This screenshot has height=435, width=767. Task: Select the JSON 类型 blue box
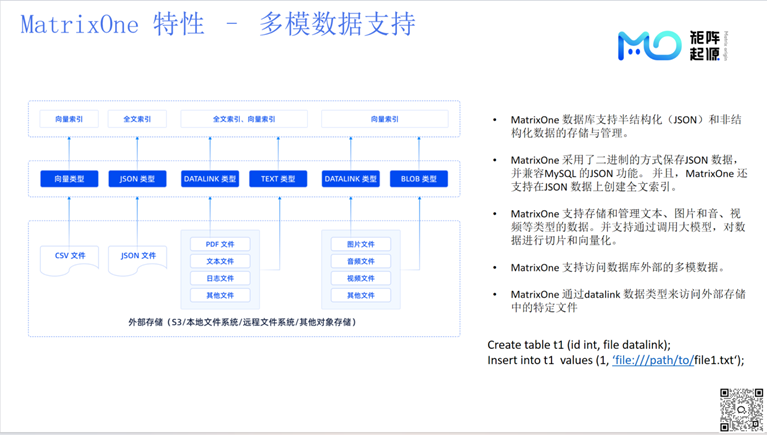137,179
